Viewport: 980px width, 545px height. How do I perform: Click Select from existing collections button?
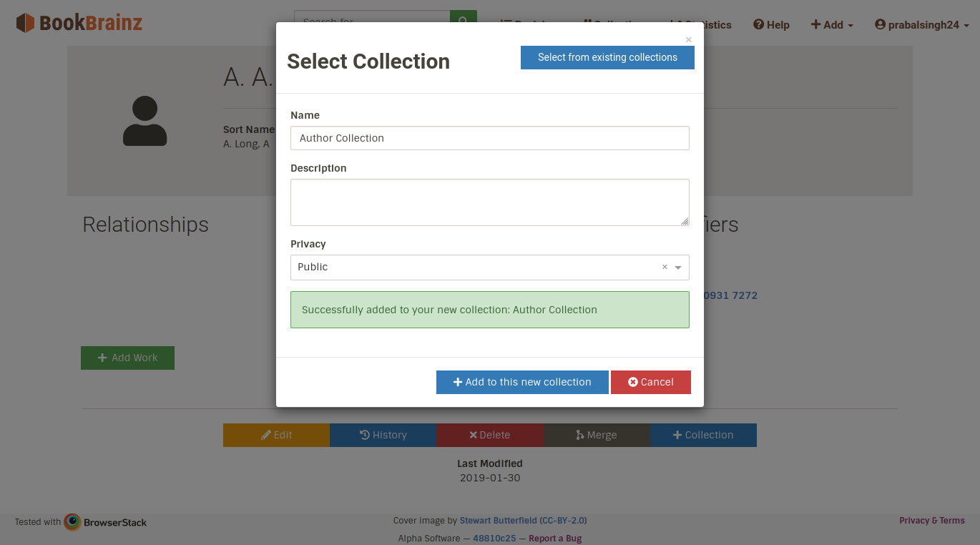tap(607, 57)
